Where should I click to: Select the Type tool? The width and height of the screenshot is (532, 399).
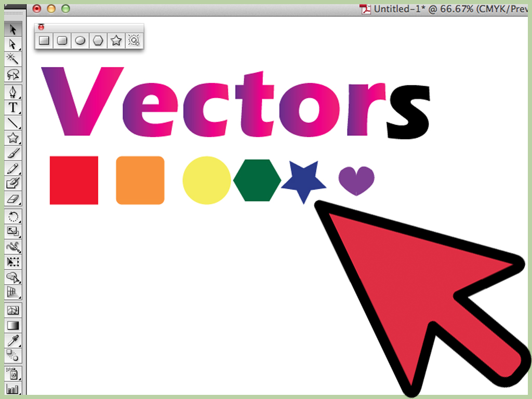(13, 107)
